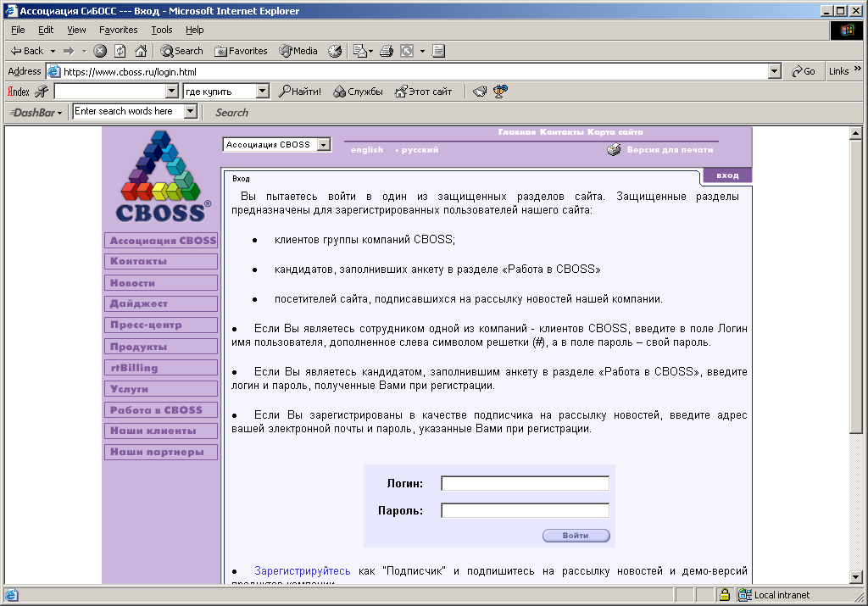Click the full screen toolbar icon
Viewport: 868px width, 606px height.
(x=407, y=51)
